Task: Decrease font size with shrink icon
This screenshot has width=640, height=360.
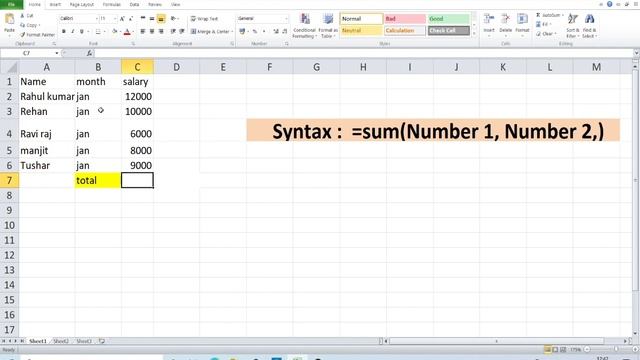Action: pos(131,19)
